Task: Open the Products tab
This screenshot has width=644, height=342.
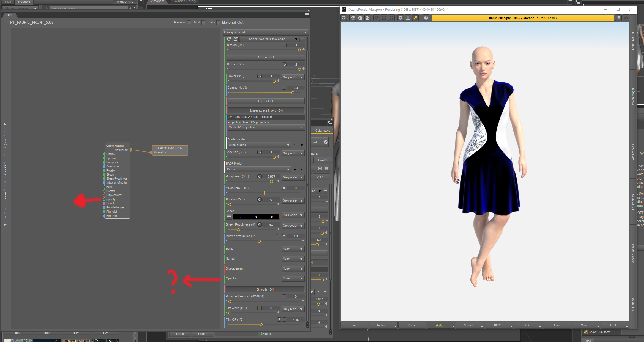Action: click(x=24, y=2)
